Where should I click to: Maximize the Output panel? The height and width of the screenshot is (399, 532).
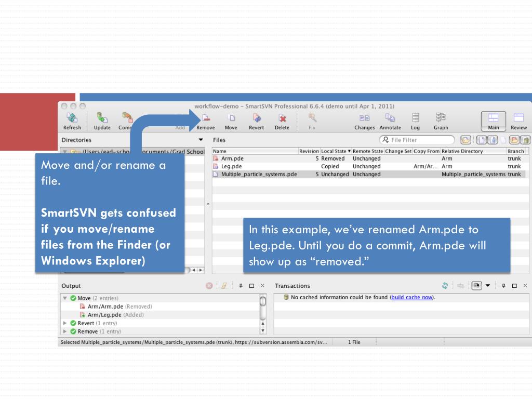coord(252,286)
